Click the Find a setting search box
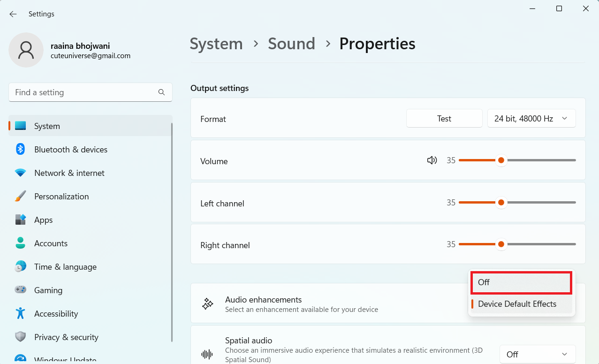 coord(84,92)
